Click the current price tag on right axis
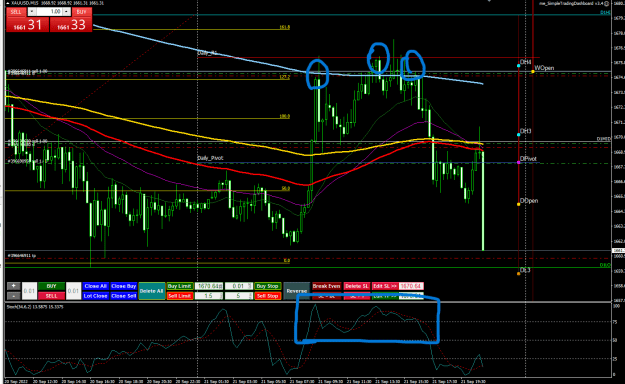This screenshot has height=384, width=625. tap(618, 250)
